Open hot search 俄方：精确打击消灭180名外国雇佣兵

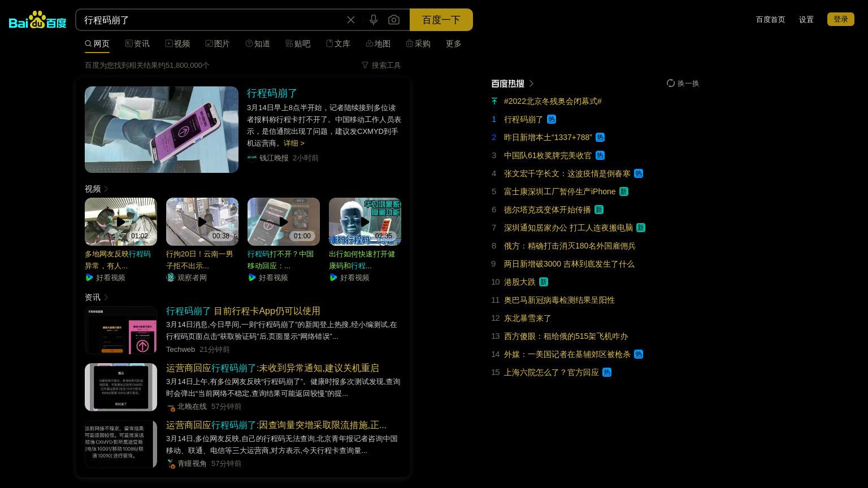click(x=570, y=246)
